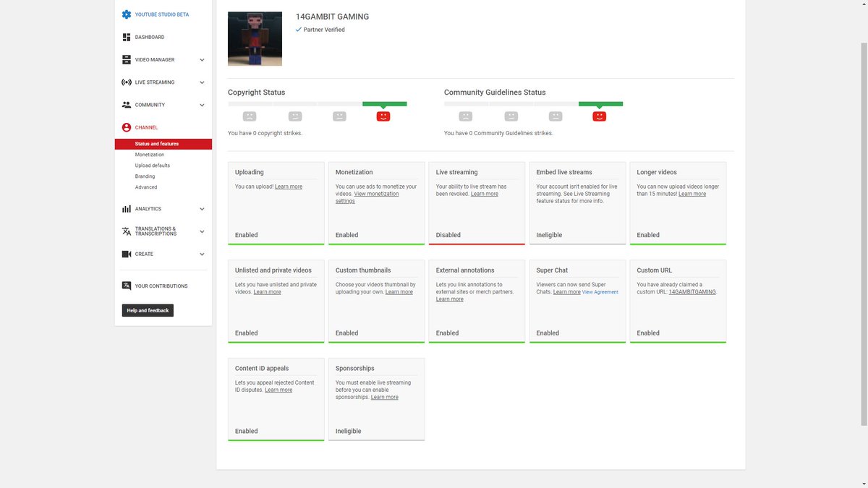The height and width of the screenshot is (488, 868).
Task: Open Learn more link in Uploading card
Action: (x=289, y=187)
